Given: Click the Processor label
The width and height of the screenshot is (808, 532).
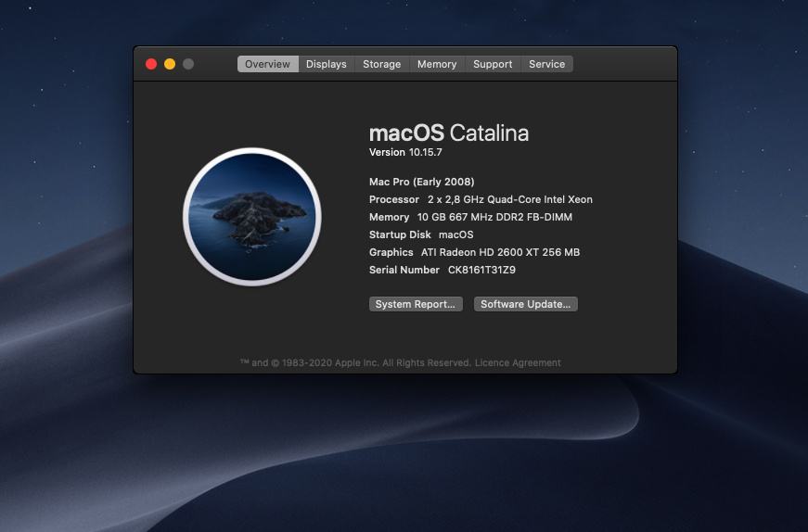Looking at the screenshot, I should pyautogui.click(x=393, y=199).
